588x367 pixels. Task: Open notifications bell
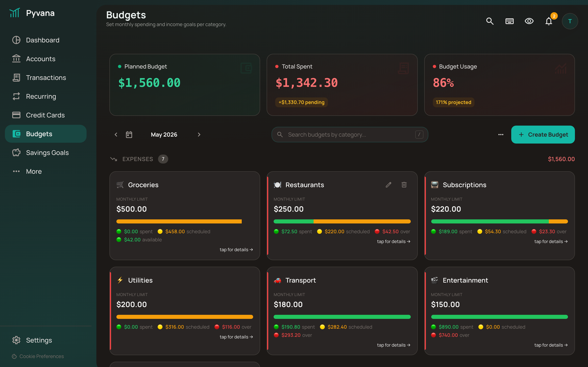coord(549,21)
